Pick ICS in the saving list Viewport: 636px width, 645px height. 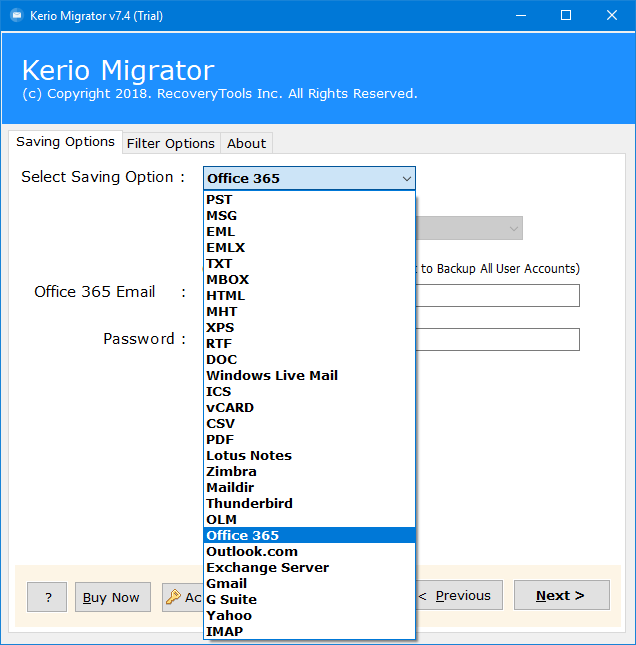pos(309,392)
